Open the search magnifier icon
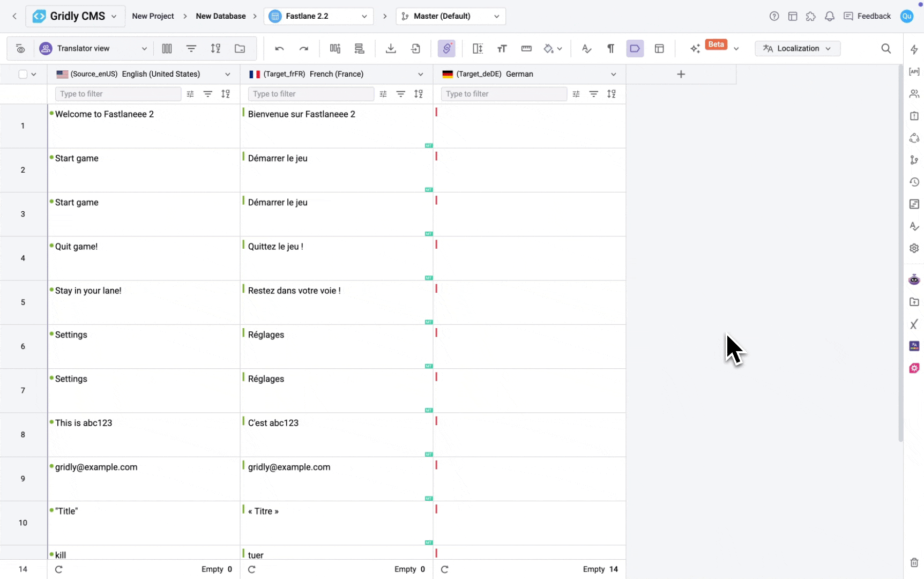This screenshot has width=924, height=579. (x=886, y=49)
